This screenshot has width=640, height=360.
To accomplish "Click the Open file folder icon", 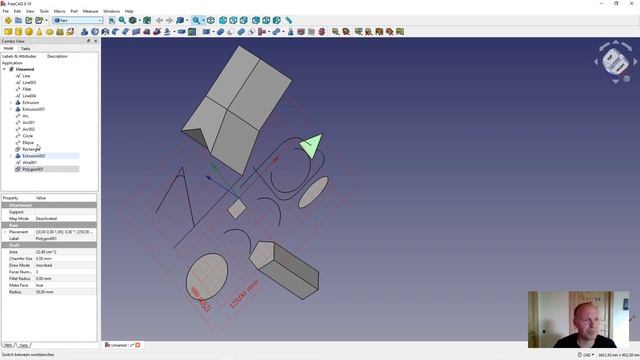I will (18, 20).
